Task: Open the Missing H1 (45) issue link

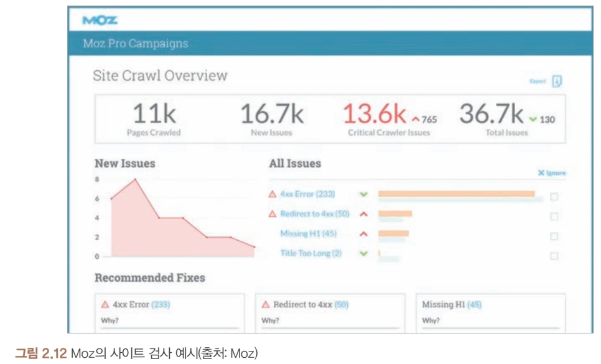Action: (x=308, y=233)
